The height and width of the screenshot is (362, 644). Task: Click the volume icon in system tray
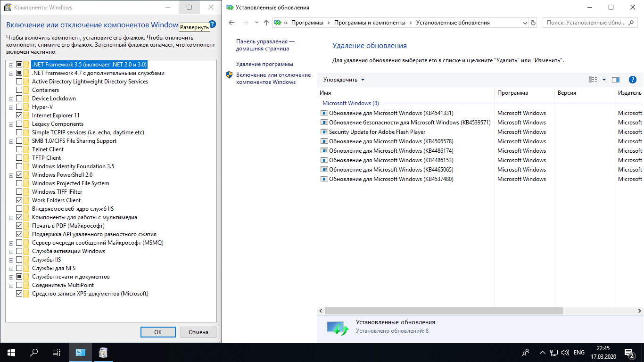click(565, 352)
